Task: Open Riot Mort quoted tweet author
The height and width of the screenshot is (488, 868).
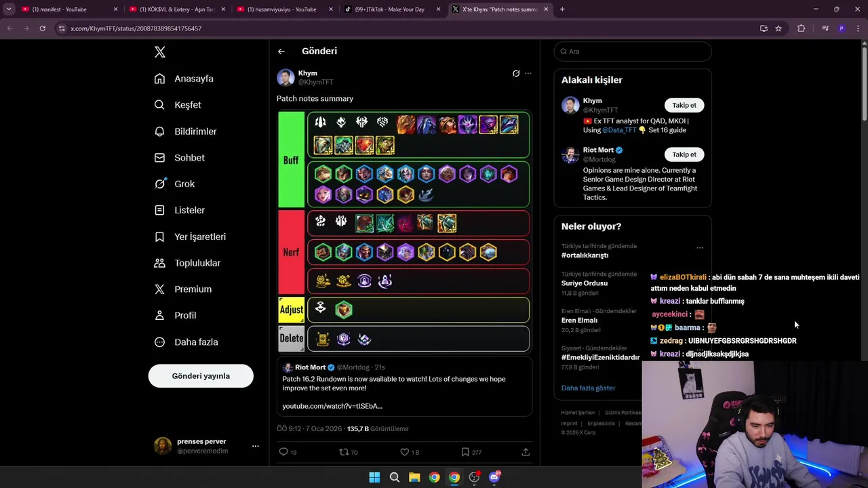Action: point(310,367)
